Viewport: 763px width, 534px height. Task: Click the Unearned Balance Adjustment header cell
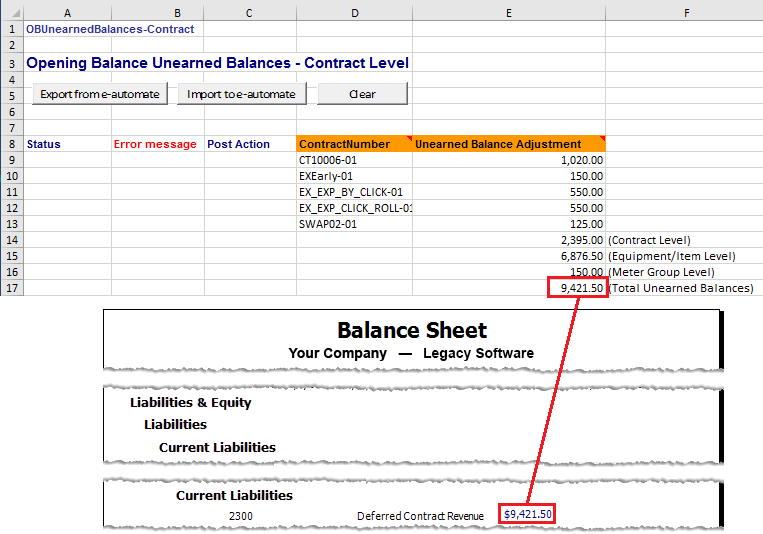click(x=508, y=144)
